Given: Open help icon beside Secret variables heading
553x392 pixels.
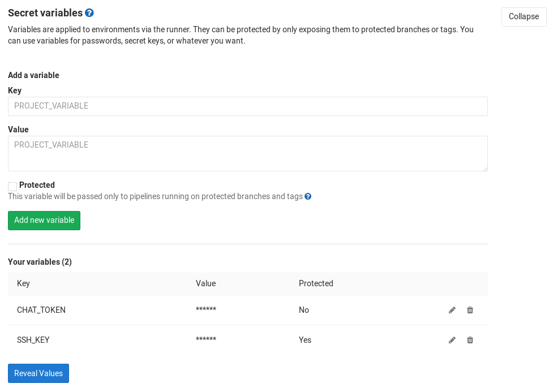Looking at the screenshot, I should click(89, 12).
